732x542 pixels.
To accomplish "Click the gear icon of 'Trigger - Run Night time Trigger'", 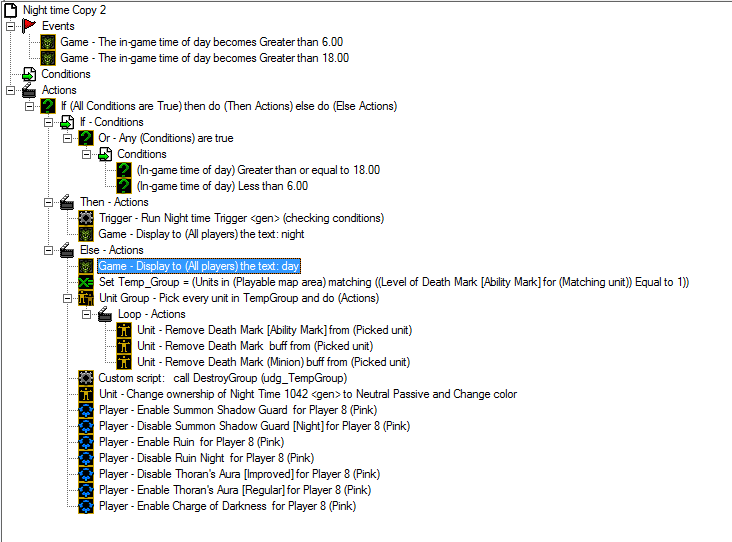I will pyautogui.click(x=86, y=218).
